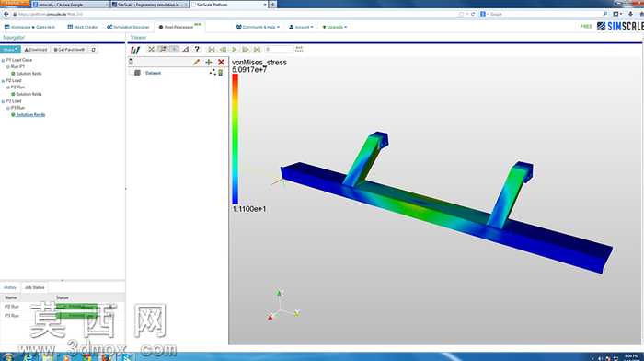Click the refresh icon in Navigator toolbar

[93, 50]
